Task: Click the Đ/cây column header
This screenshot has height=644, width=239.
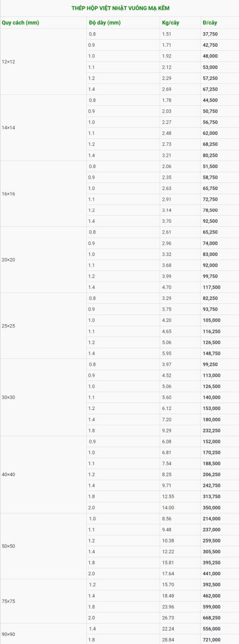Action: tap(210, 23)
